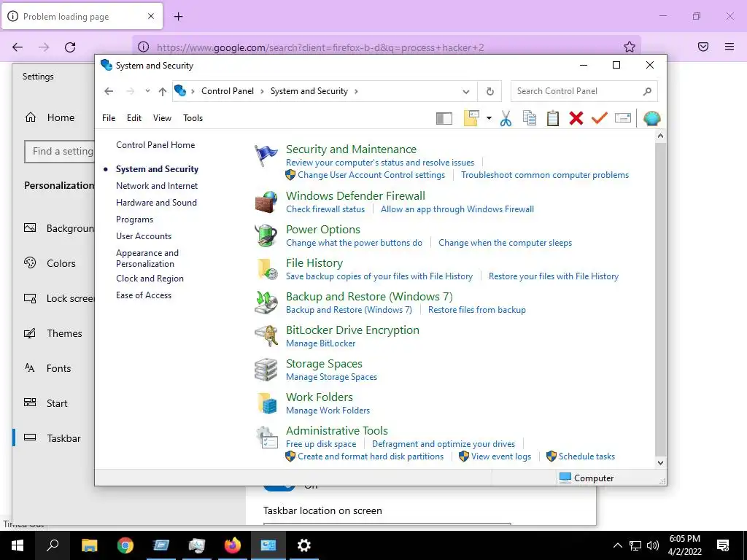Open the Windows Start menu

coord(18,545)
